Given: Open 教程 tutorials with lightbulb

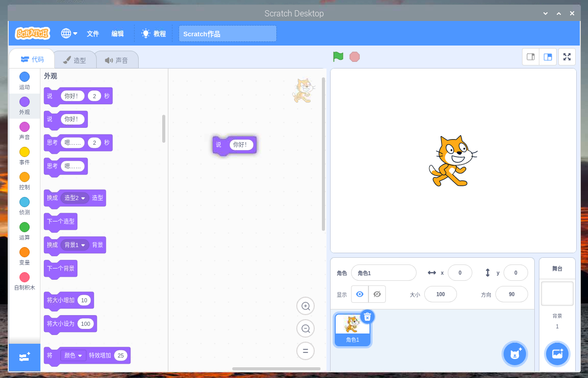Looking at the screenshot, I should click(x=154, y=34).
